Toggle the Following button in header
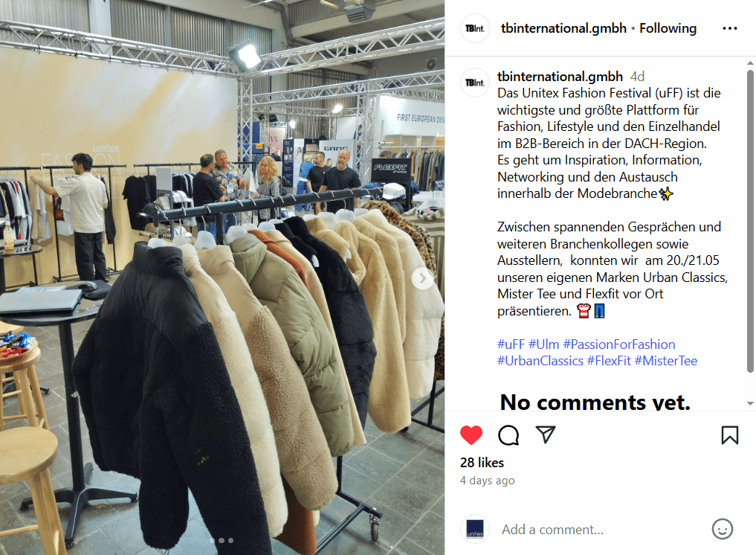 click(x=668, y=28)
